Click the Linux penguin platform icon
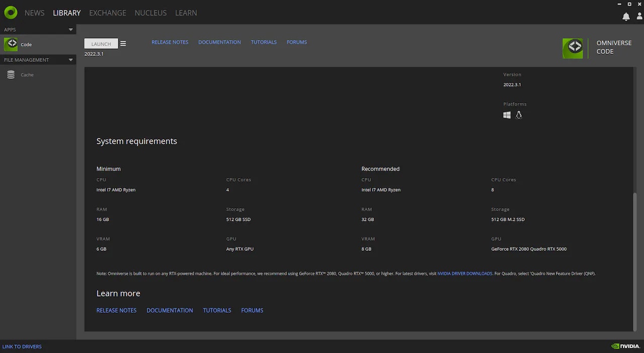Image resolution: width=644 pixels, height=353 pixels. pos(519,115)
